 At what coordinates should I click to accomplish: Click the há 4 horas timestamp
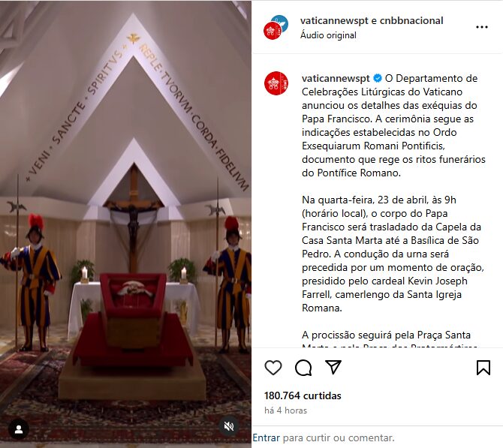pos(285,410)
